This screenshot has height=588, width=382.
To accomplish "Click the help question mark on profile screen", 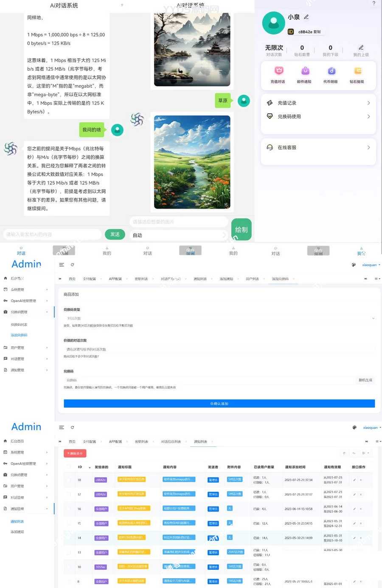I will click(374, 3).
